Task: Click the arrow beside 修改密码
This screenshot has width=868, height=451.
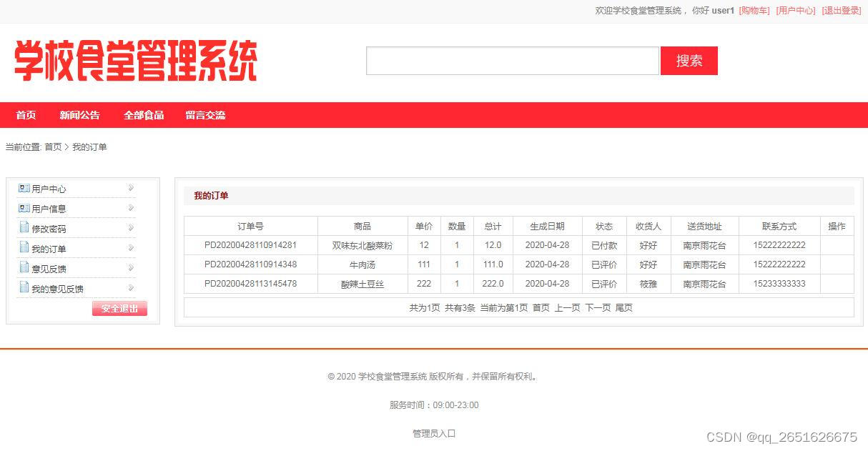Action: pyautogui.click(x=131, y=228)
